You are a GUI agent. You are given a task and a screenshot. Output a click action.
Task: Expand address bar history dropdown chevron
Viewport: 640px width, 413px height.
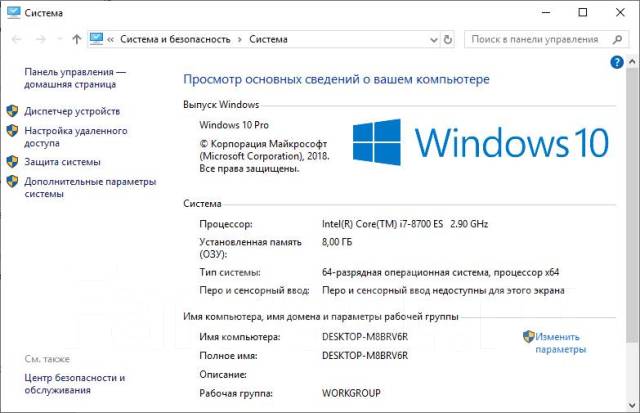433,40
